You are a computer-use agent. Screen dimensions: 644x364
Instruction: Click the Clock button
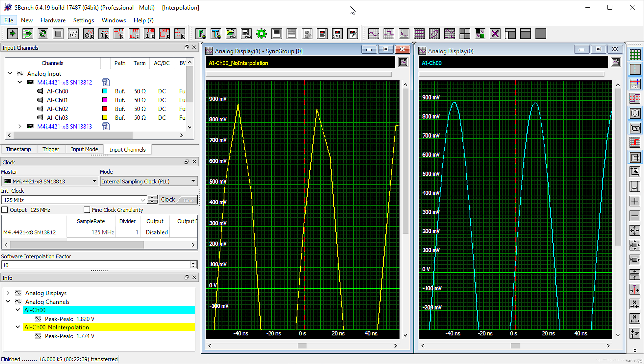[x=167, y=200]
